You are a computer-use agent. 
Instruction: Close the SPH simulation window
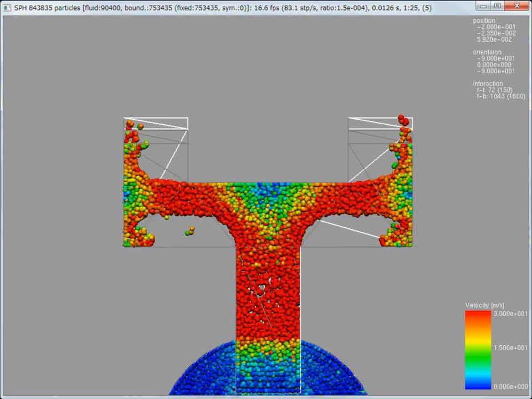pyautogui.click(x=516, y=6)
